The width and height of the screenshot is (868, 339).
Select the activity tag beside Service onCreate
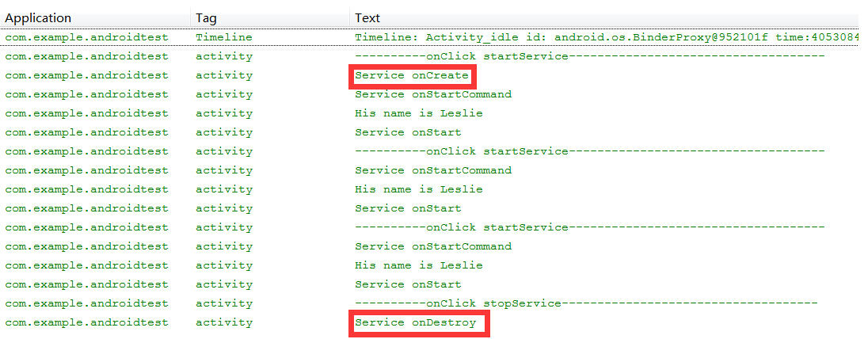[x=224, y=75]
